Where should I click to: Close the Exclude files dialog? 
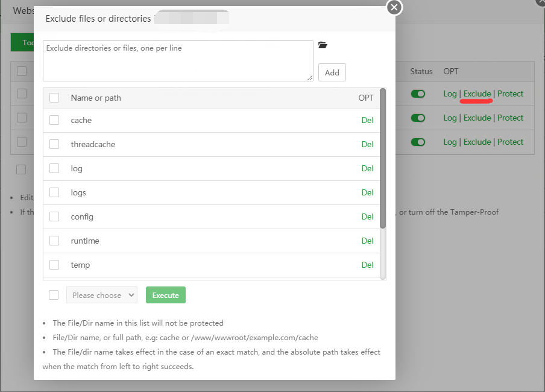[394, 7]
